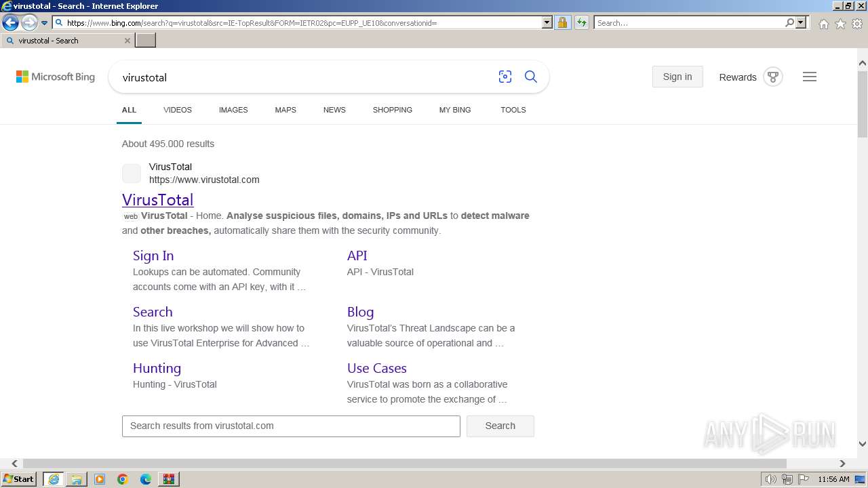Open the Windows Start button
Image resolution: width=868 pixels, height=488 pixels.
[x=19, y=479]
